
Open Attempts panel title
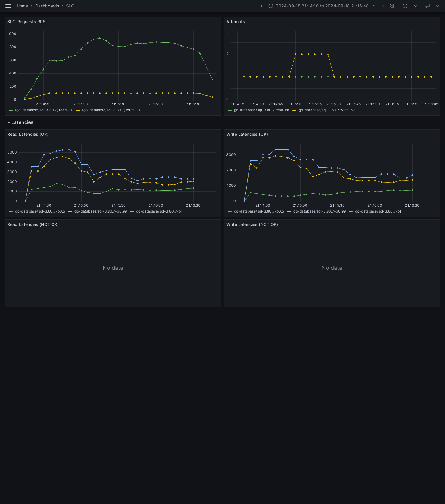click(x=236, y=22)
